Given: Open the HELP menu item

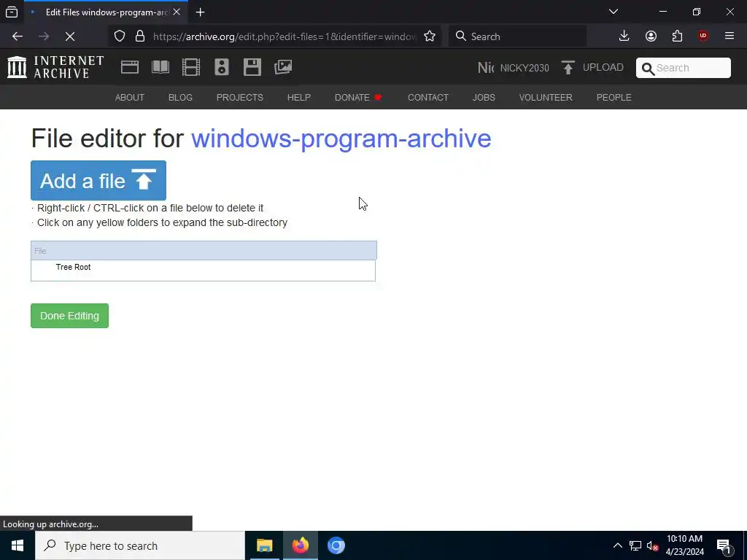Looking at the screenshot, I should tap(298, 98).
